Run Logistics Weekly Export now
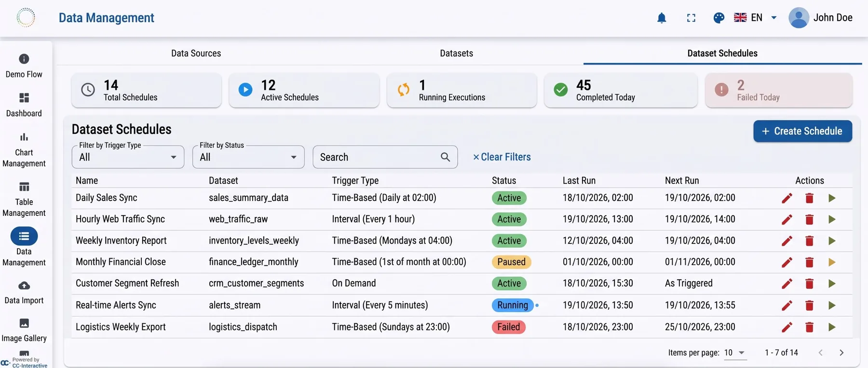Screen dimensions: 868x368 832,327
